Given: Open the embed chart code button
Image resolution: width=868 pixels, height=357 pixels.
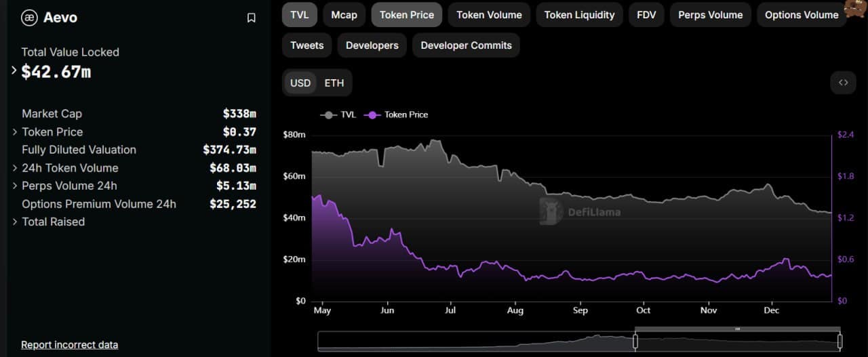Looking at the screenshot, I should [x=843, y=83].
